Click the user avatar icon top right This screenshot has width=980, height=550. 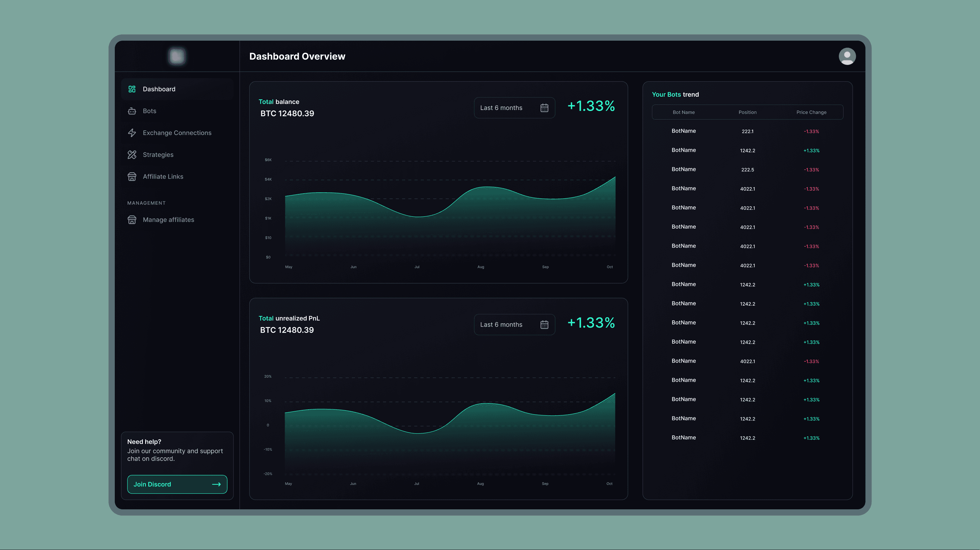point(847,56)
